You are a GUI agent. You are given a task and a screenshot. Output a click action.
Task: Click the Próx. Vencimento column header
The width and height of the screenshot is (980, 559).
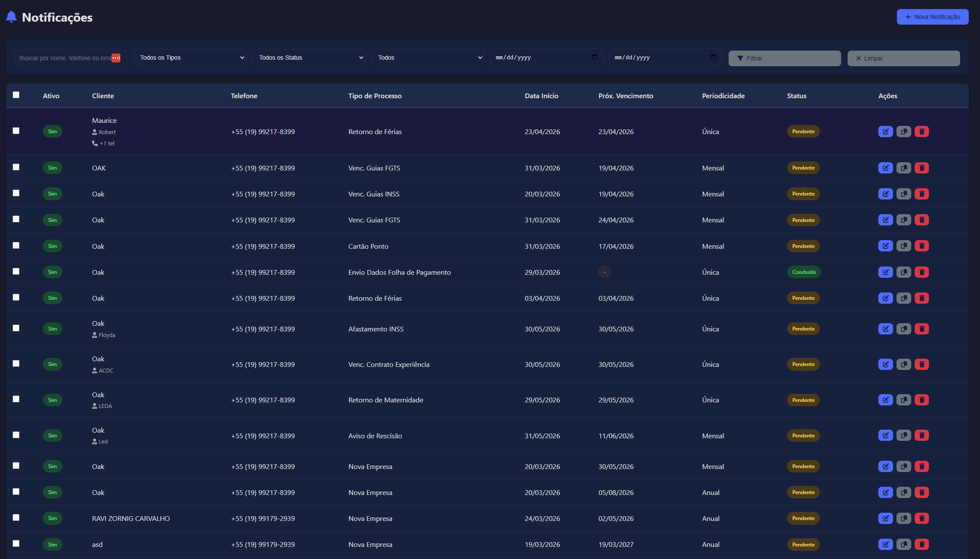coord(625,96)
